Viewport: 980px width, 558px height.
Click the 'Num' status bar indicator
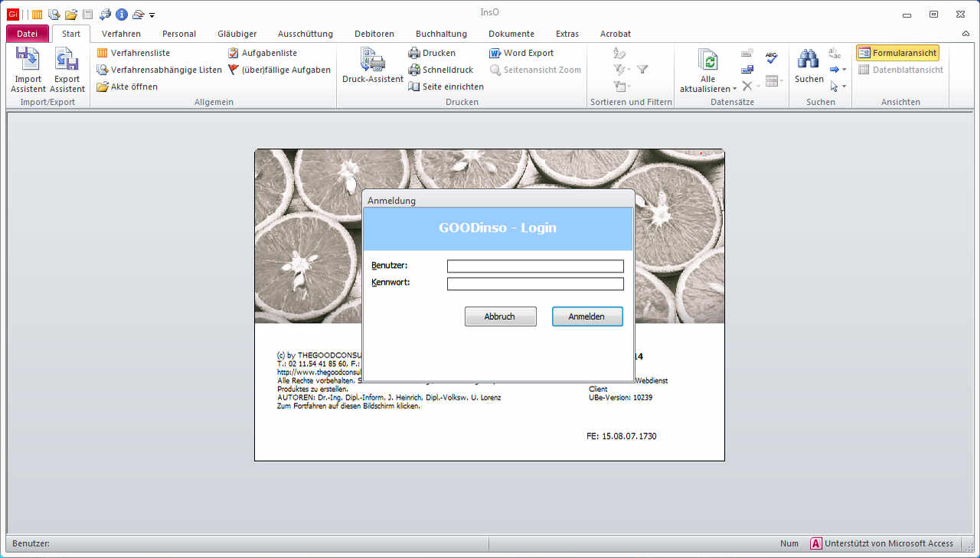(x=789, y=543)
